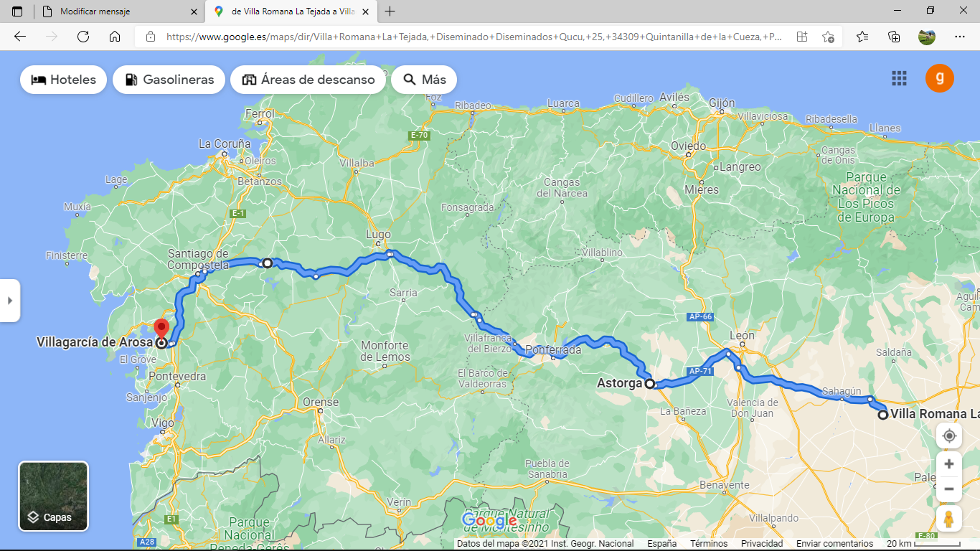980x551 pixels.
Task: Reload the page with refresh icon
Action: [83, 37]
